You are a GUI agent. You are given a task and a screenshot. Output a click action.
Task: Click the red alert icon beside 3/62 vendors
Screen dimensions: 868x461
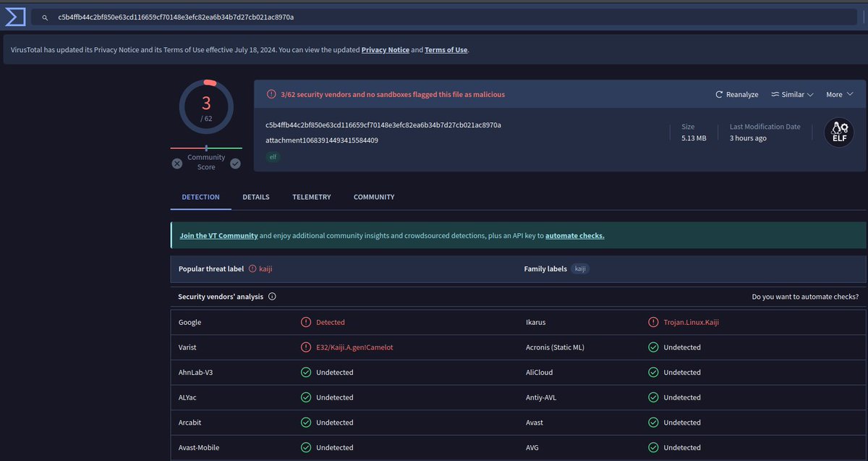tap(271, 94)
